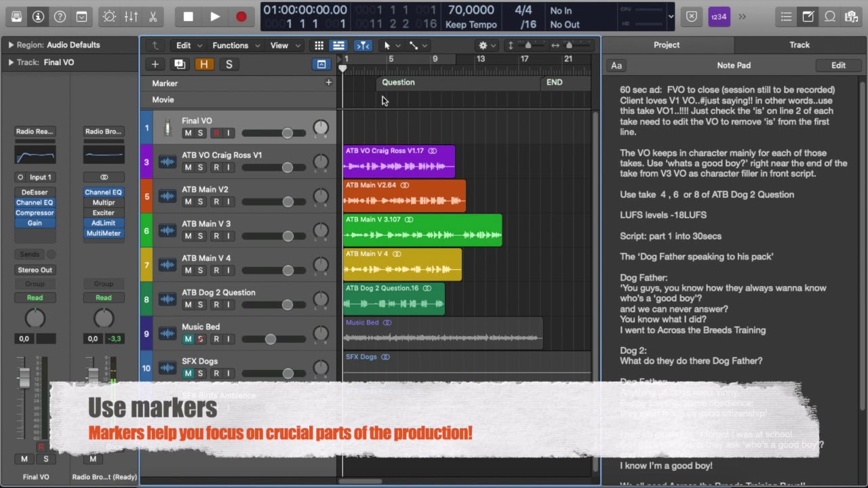The width and height of the screenshot is (868, 488).
Task: Enable input monitoring on ATB Dog 2 Question
Action: point(229,305)
